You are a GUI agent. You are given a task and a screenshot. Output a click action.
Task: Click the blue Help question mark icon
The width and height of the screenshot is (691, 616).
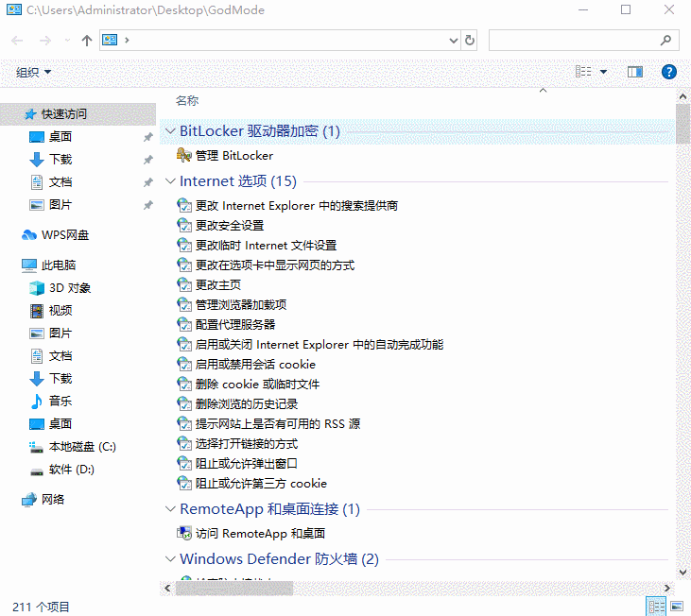(668, 72)
